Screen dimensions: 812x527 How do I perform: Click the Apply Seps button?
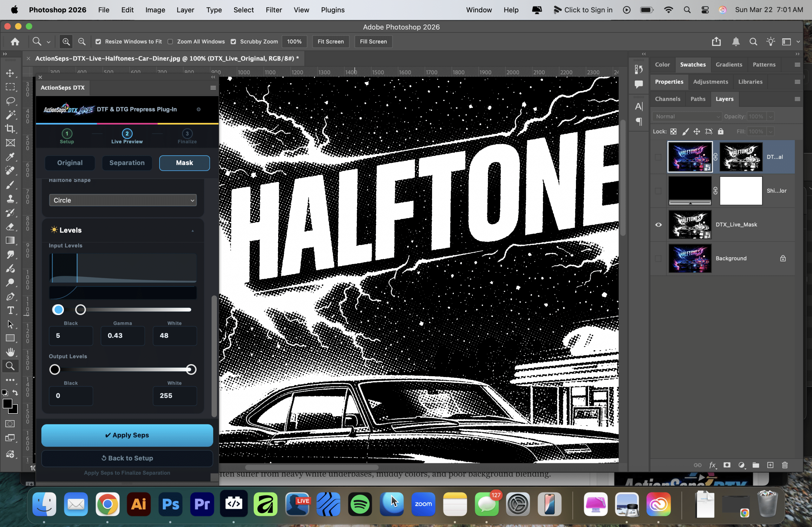pyautogui.click(x=127, y=435)
